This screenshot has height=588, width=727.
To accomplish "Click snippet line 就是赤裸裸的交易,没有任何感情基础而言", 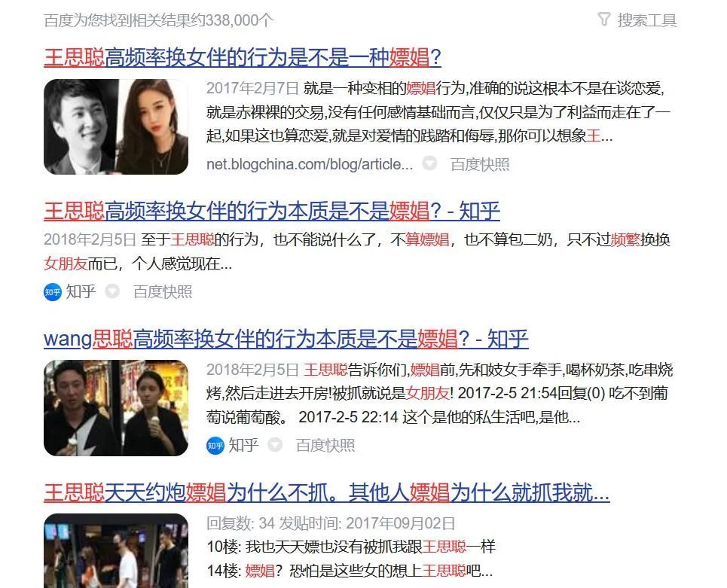I will point(438,113).
